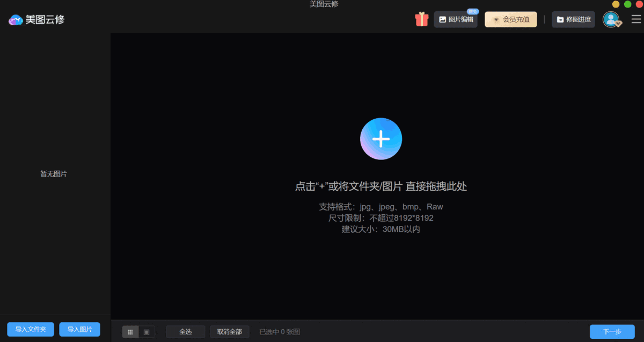
Task: Click 全选 to select all images
Action: coord(185,331)
